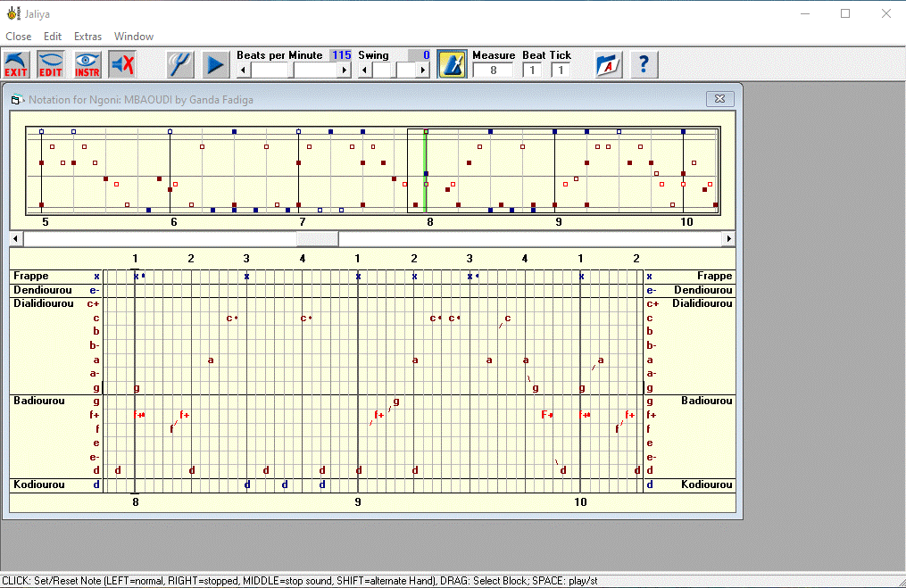The image size is (906, 588).
Task: Toggle the metronome button
Action: coord(453,64)
